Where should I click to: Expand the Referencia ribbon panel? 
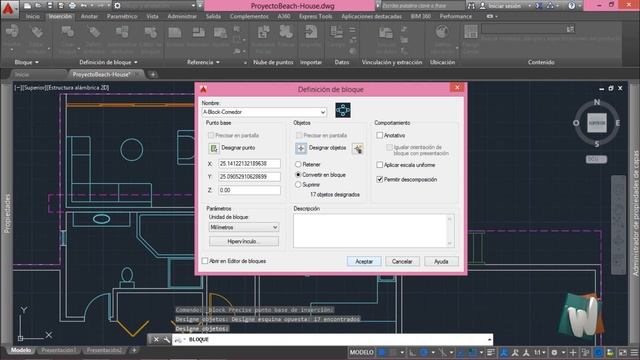(x=203, y=62)
